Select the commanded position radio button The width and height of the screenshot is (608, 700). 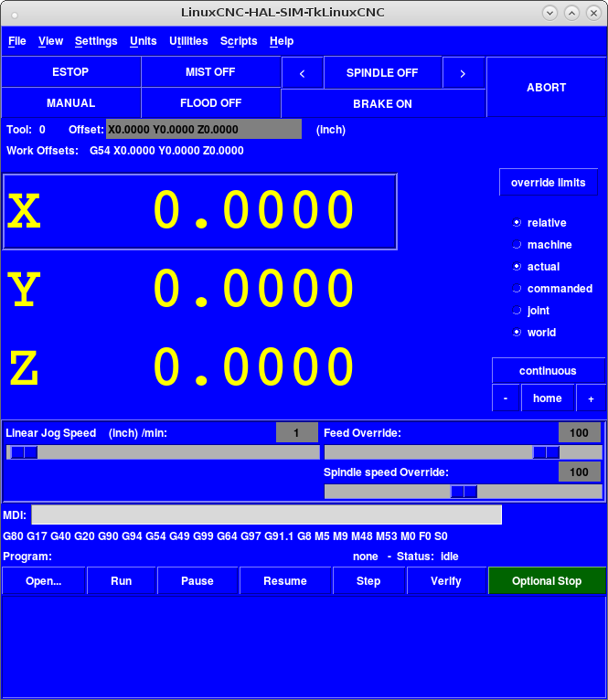pyautogui.click(x=517, y=289)
